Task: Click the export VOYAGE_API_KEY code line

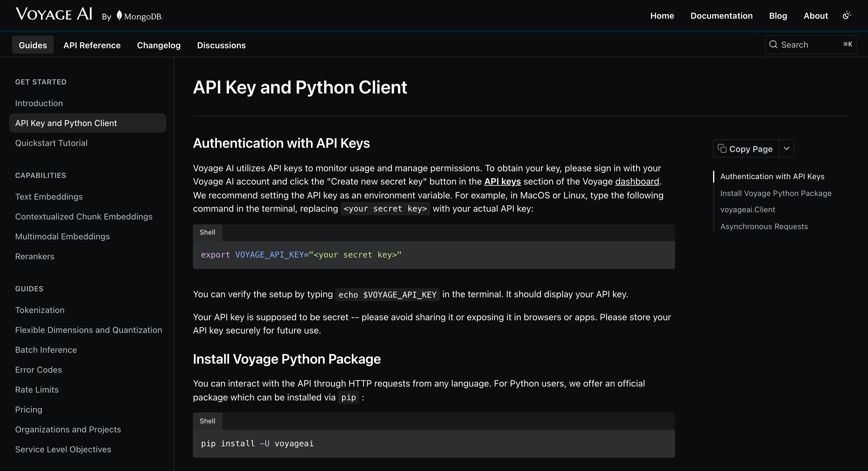Action: click(x=301, y=254)
